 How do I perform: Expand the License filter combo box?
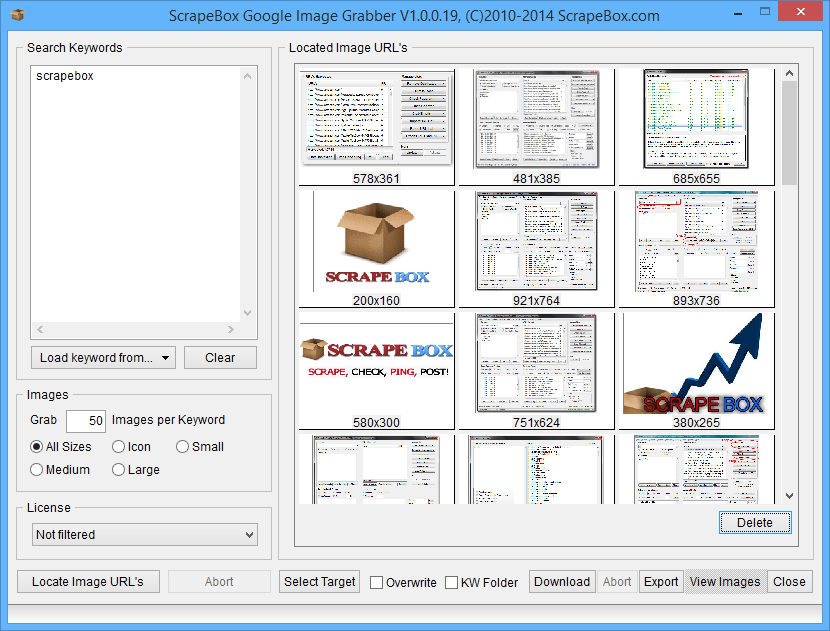tap(146, 535)
